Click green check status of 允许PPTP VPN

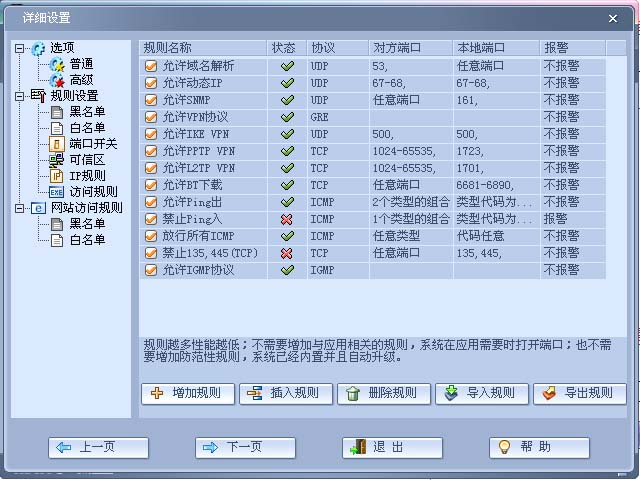tap(287, 151)
